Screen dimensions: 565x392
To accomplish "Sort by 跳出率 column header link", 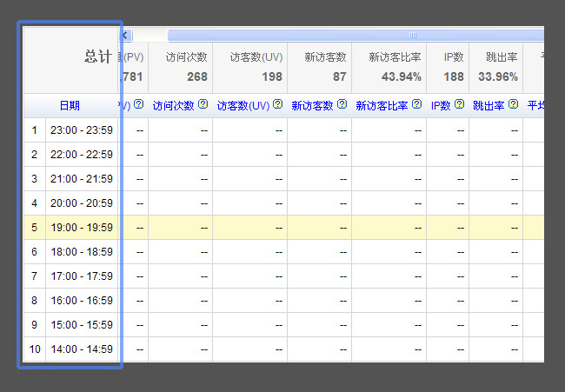I will 489,105.
